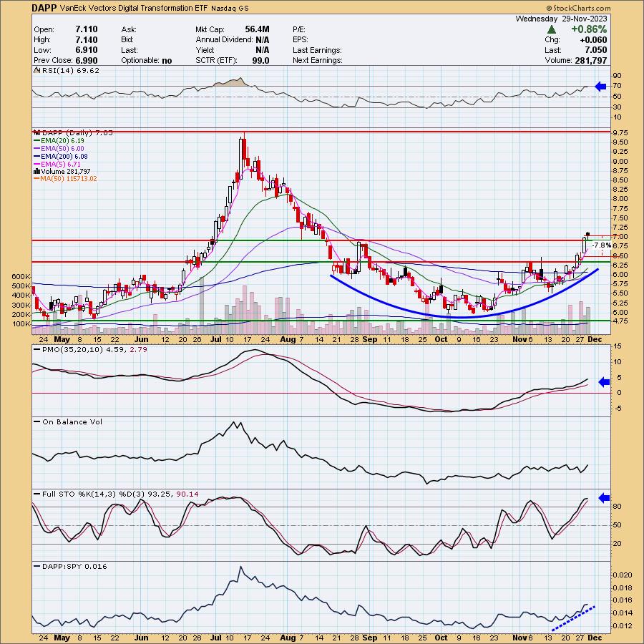Click the Prev Close value 6.990

87,60
